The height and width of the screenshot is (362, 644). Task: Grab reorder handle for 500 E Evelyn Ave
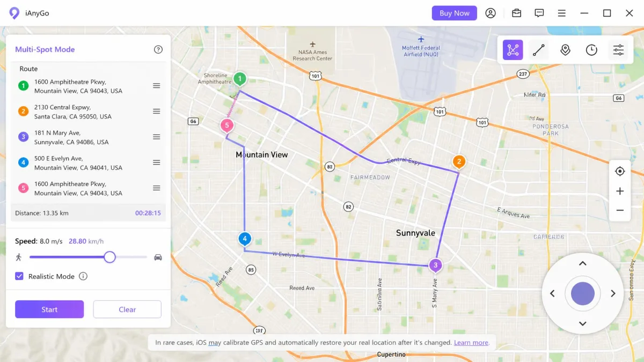[x=157, y=162]
